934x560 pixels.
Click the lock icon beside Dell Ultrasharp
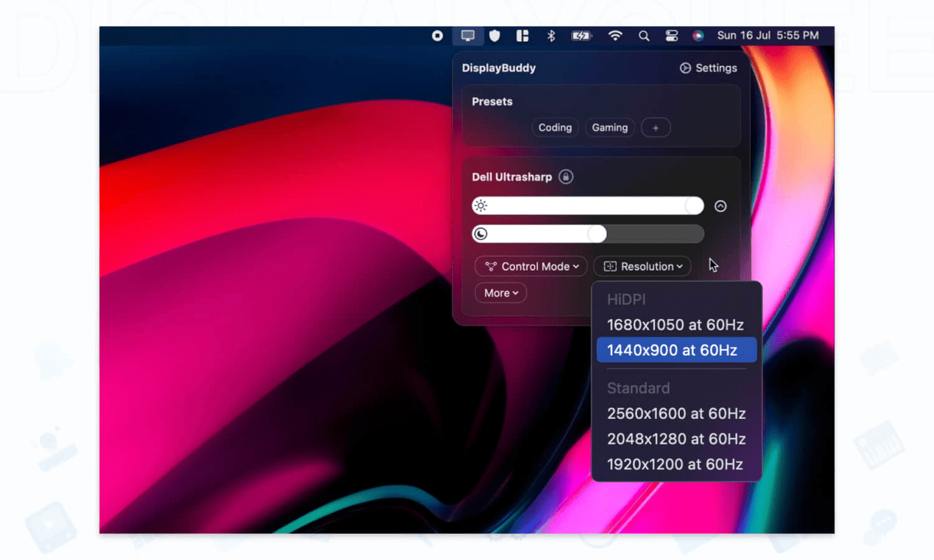pos(566,177)
